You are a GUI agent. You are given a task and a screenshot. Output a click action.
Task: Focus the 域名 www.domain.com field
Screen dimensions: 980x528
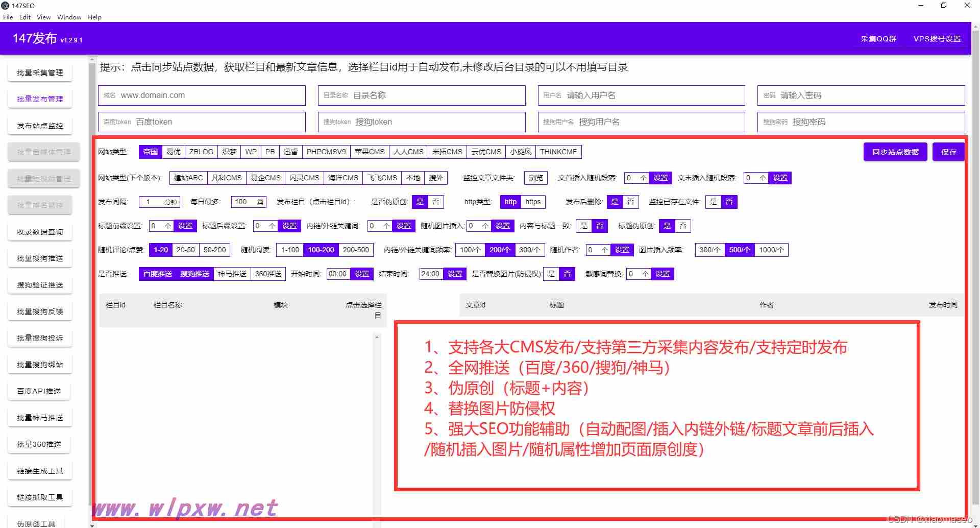pos(202,95)
